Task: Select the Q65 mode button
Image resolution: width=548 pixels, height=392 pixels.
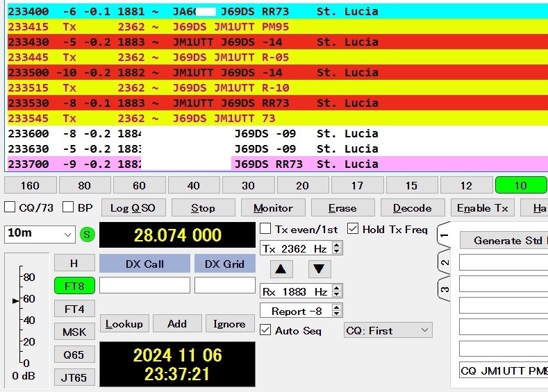Action: [x=74, y=355]
